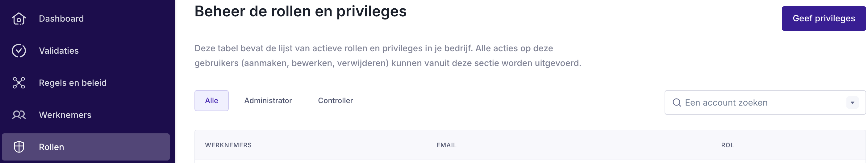Click the Rollen shield icon
Viewport: 868px width, 163px height.
[19, 147]
